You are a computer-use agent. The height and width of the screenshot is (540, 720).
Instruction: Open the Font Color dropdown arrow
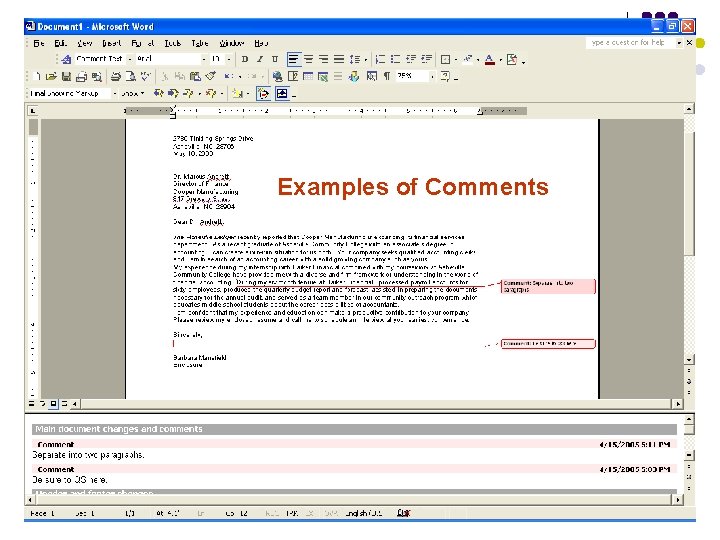coord(501,60)
